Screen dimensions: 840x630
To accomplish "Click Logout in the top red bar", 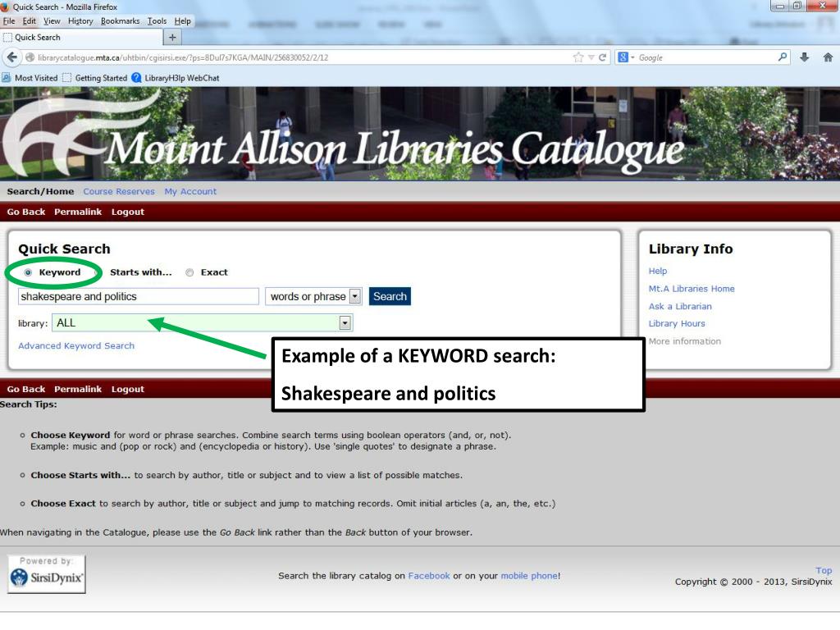I will tap(127, 212).
